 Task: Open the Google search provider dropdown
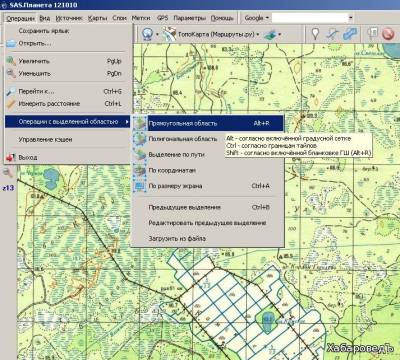pyautogui.click(x=256, y=18)
